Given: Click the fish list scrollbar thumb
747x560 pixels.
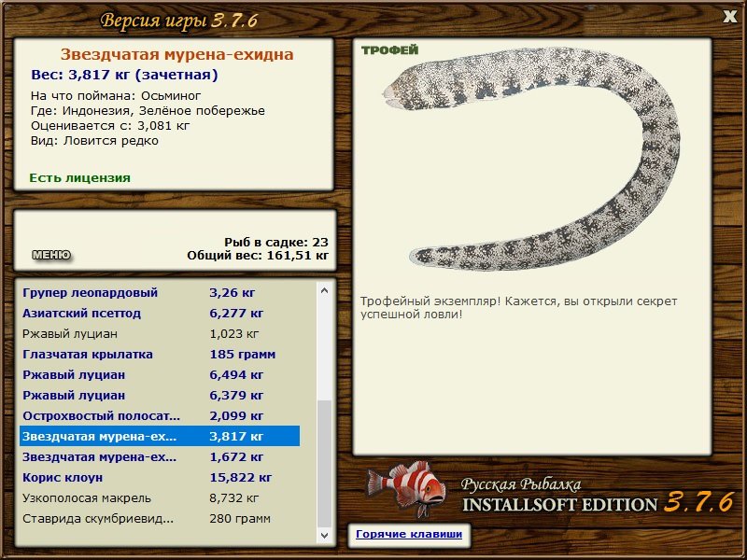Looking at the screenshot, I should (x=324, y=464).
